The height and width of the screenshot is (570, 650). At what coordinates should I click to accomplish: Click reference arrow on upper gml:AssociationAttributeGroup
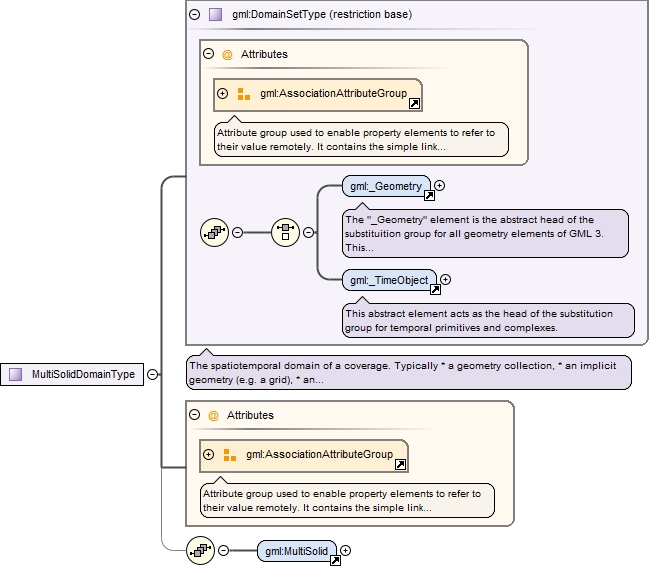tap(414, 104)
